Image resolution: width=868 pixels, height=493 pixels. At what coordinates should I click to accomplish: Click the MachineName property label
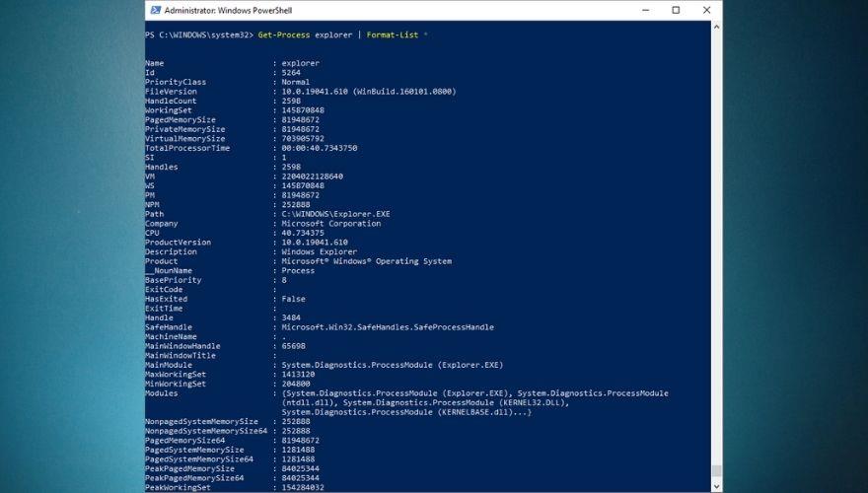coord(171,336)
